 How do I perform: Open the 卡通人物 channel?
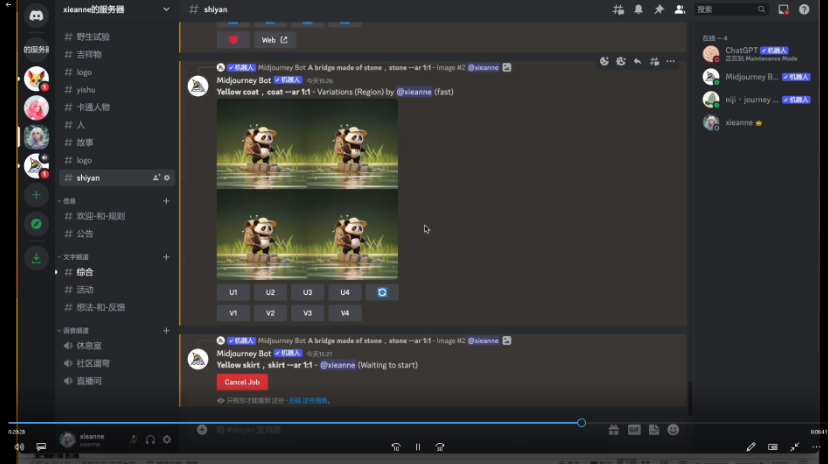(x=117, y=107)
